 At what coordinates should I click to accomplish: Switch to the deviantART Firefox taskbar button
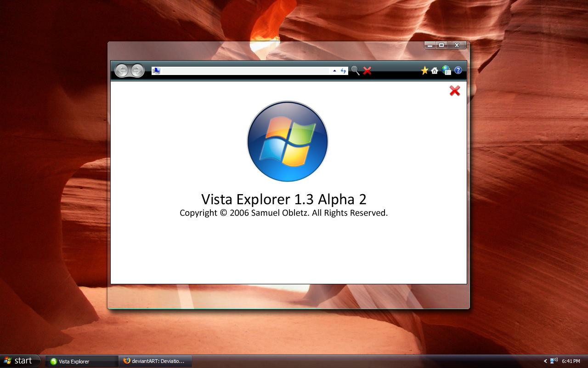click(155, 361)
